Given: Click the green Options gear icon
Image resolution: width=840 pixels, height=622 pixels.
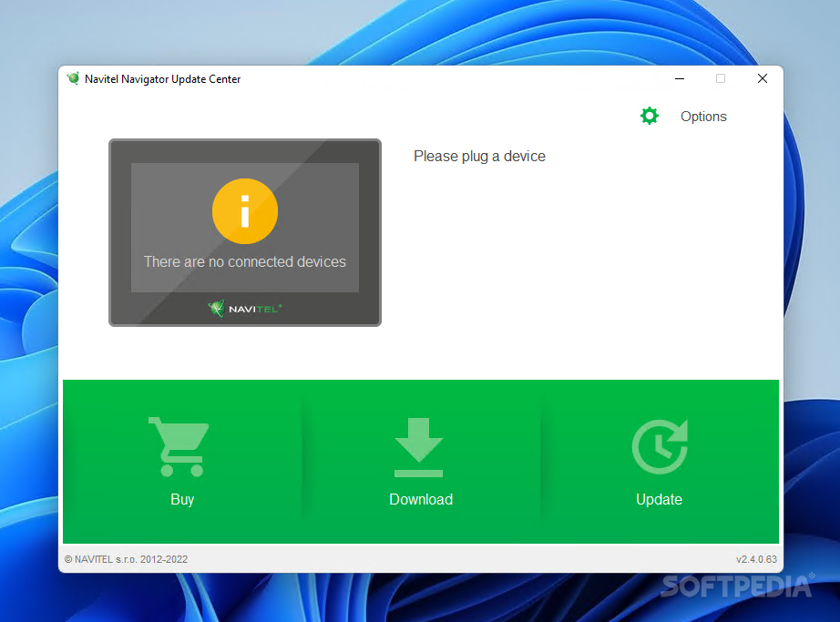Looking at the screenshot, I should point(650,116).
